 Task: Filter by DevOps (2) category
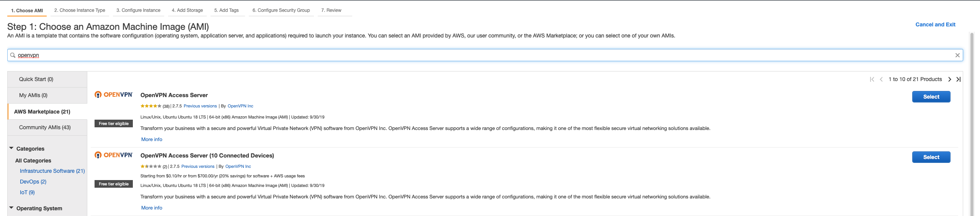click(33, 182)
